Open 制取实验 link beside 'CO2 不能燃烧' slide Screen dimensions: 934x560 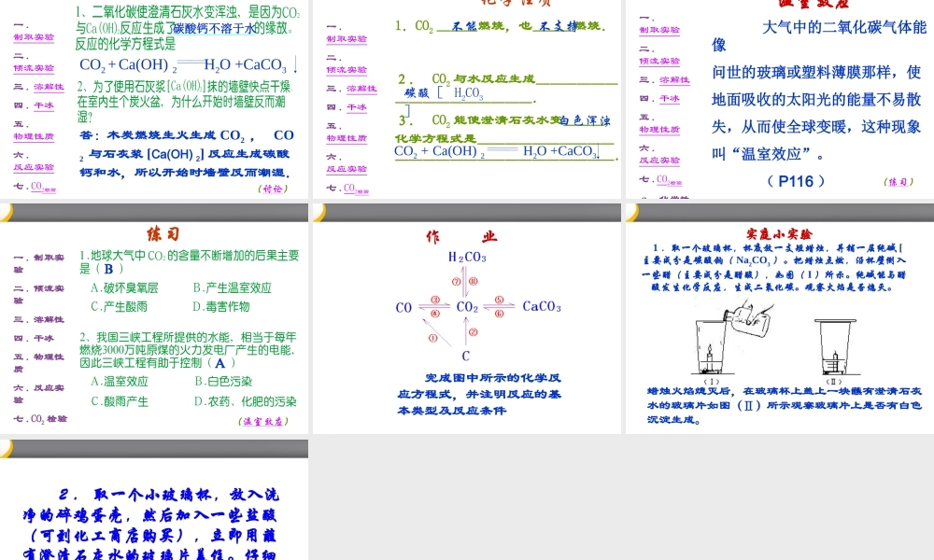click(347, 38)
